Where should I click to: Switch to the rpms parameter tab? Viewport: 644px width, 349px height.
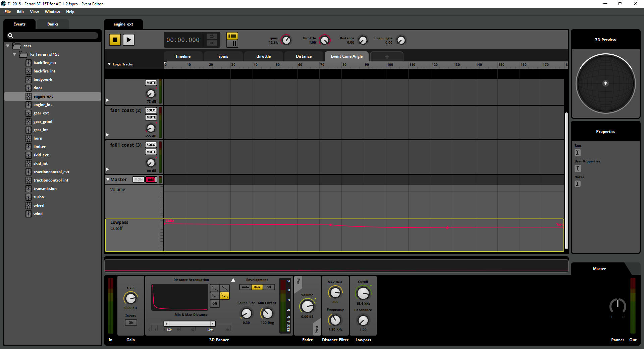click(223, 56)
